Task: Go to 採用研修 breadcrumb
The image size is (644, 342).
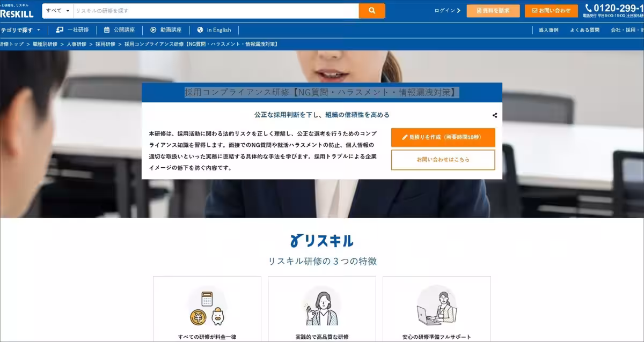Action: coord(105,44)
